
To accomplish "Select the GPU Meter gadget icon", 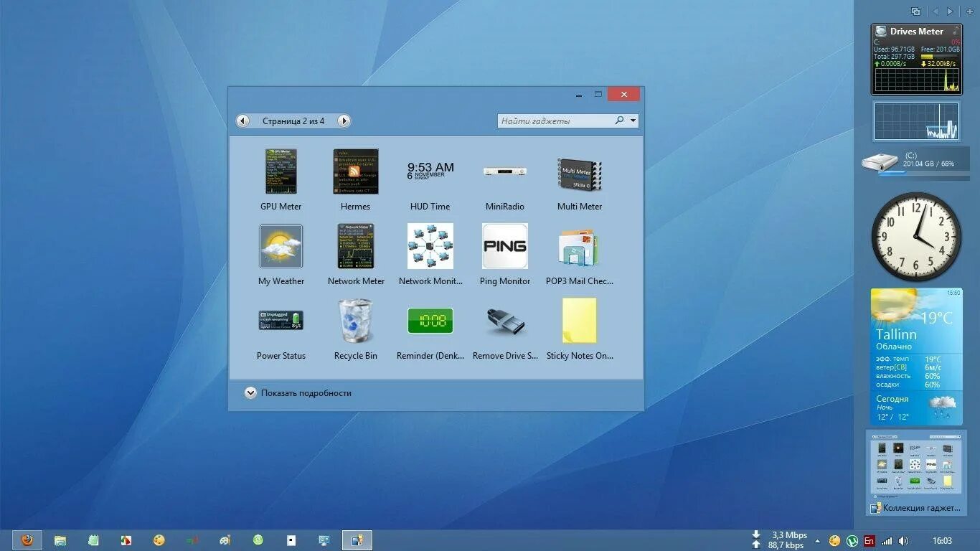I will click(x=281, y=171).
